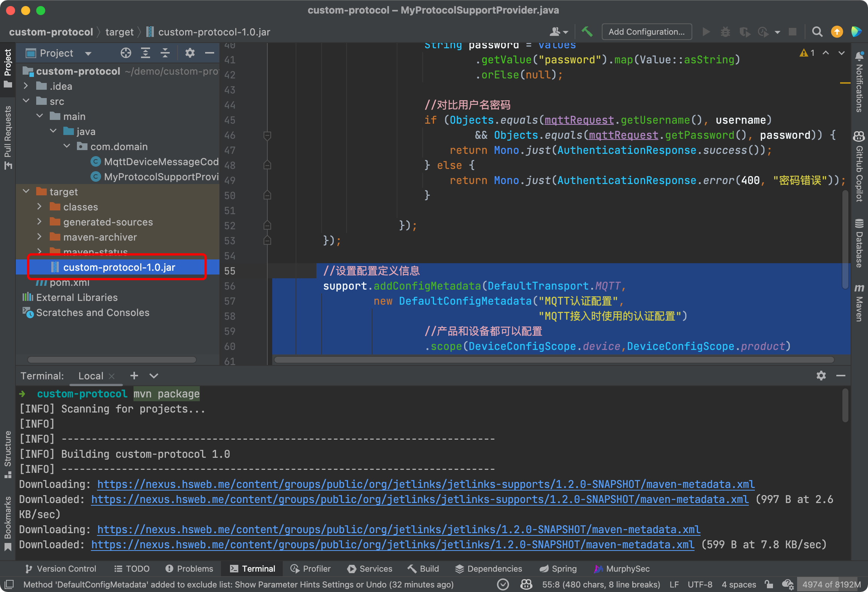868x592 pixels.
Task: Click the Project tree horizontal scrollbar
Action: (112, 359)
